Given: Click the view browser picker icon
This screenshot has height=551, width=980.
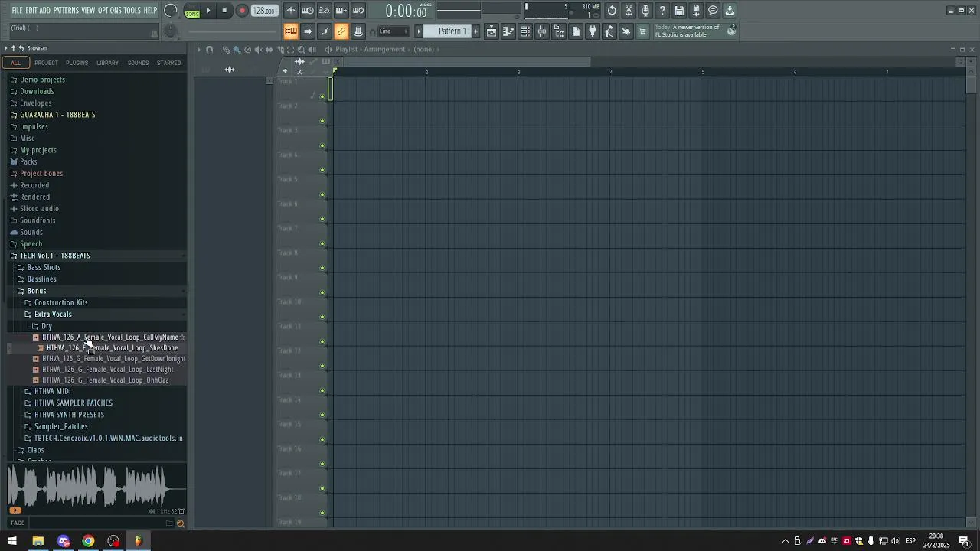Looking at the screenshot, I should [559, 31].
